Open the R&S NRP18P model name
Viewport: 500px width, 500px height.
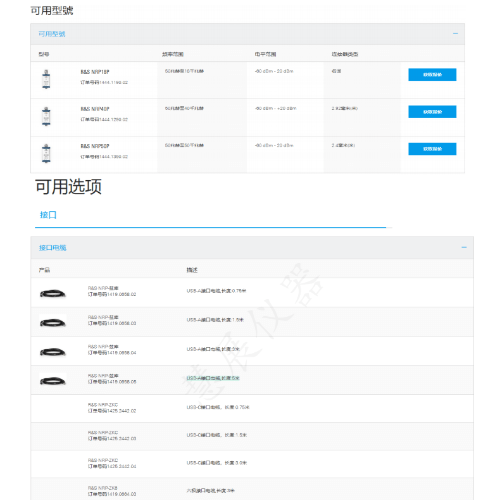click(95, 72)
